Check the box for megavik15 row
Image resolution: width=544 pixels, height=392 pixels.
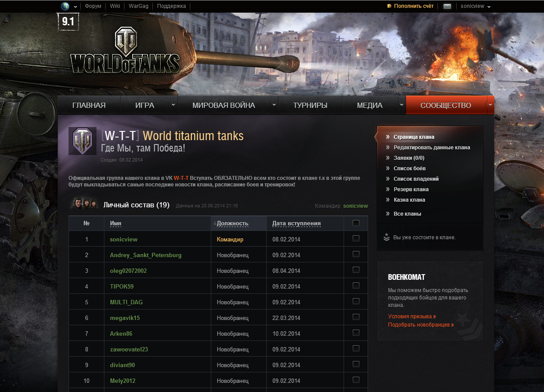tap(356, 317)
